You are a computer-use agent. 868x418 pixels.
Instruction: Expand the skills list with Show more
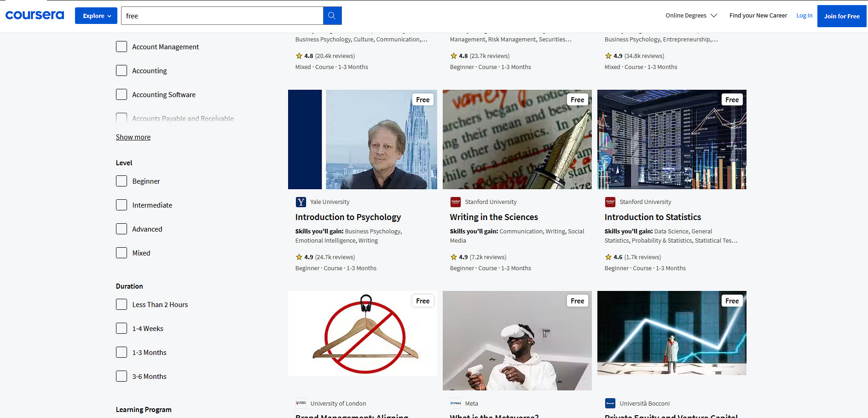coord(133,137)
